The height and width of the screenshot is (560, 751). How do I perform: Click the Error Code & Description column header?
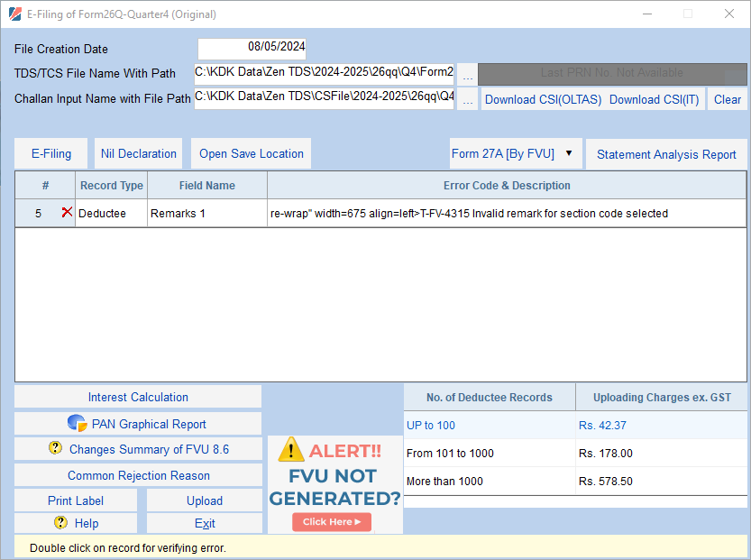[507, 186]
